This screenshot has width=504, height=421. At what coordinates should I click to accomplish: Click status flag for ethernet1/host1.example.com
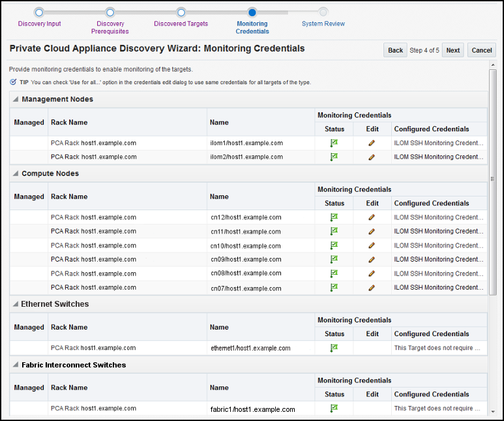[334, 348]
